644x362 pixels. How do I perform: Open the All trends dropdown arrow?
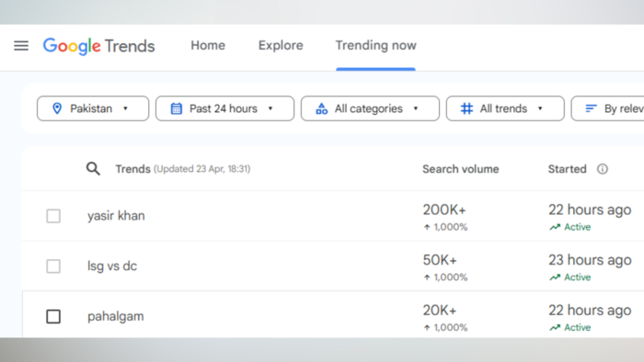(540, 108)
